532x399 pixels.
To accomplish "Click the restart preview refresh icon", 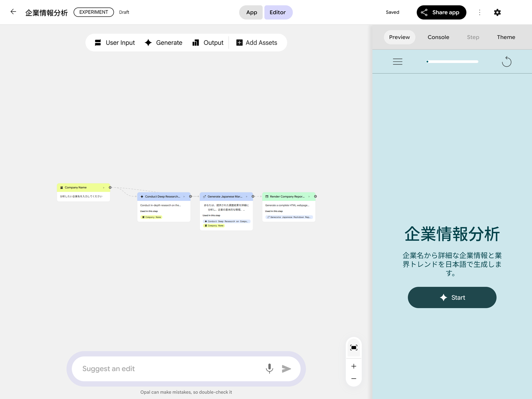I will (x=506, y=61).
